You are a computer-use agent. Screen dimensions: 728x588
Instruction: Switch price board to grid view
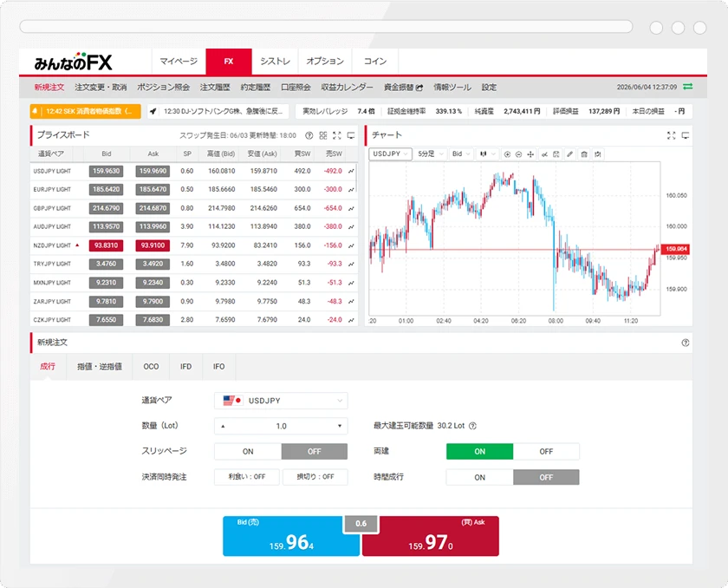click(323, 135)
